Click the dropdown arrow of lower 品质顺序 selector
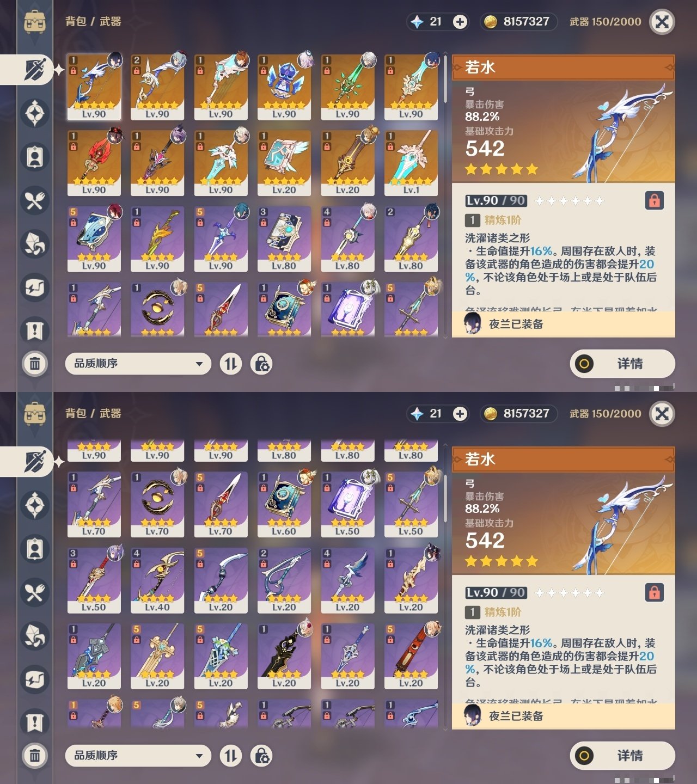This screenshot has height=784, width=697. pos(199,756)
